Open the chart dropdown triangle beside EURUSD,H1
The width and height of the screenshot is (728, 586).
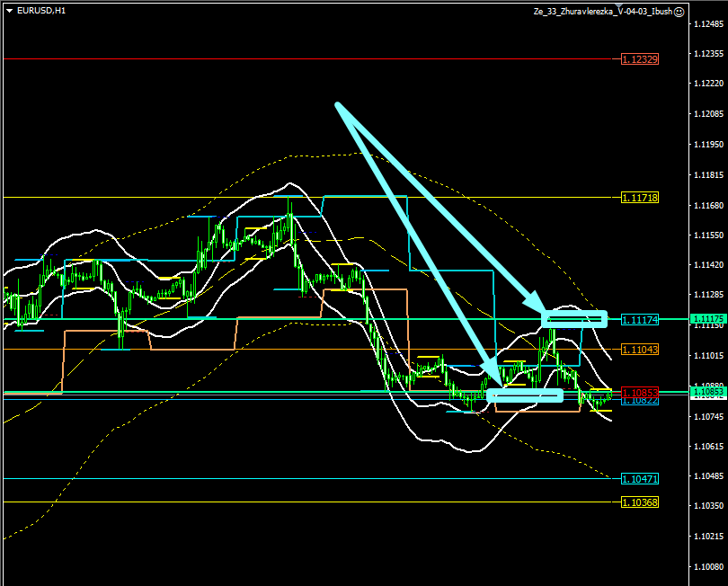[9, 11]
